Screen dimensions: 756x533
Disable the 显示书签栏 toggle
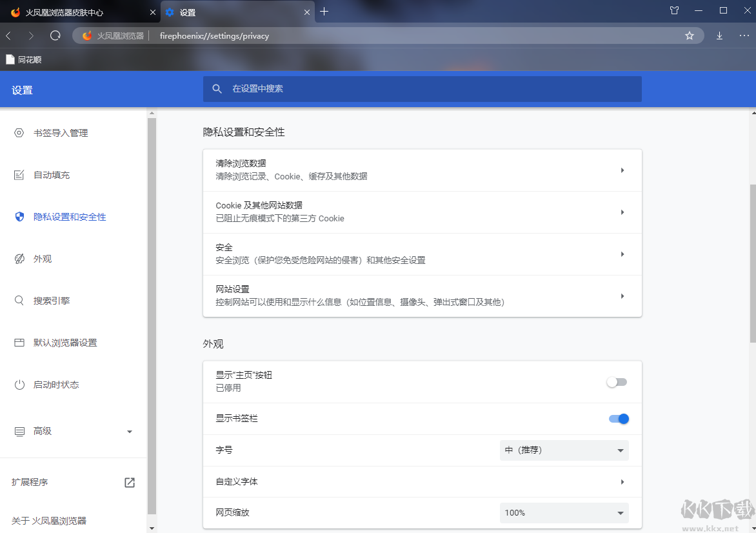coord(618,418)
